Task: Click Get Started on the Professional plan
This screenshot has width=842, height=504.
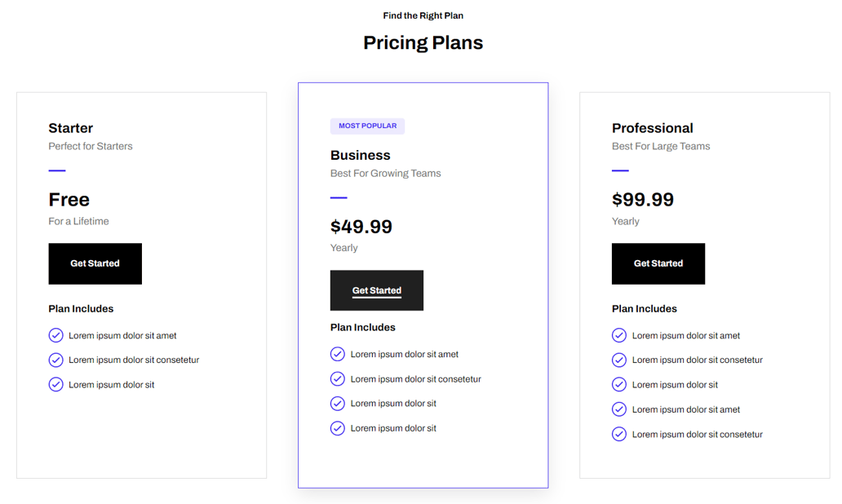Action: (x=658, y=263)
